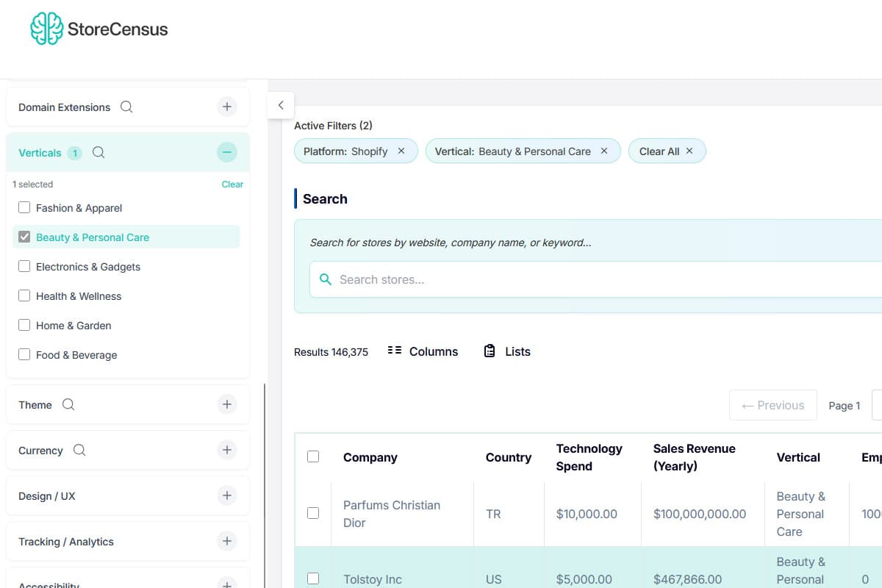Select the Columns icon above the results table
This screenshot has width=882, height=588.
pyautogui.click(x=395, y=351)
